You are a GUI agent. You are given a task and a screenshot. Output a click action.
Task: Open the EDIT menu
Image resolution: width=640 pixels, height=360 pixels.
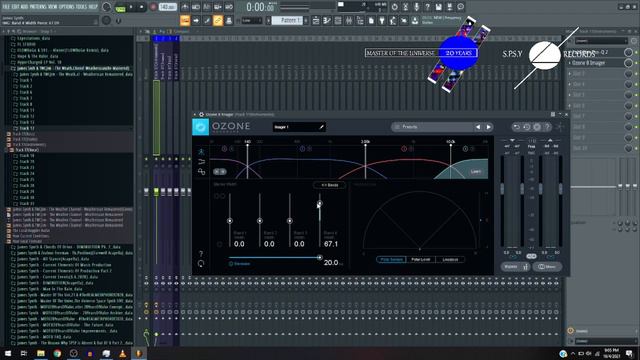(x=15, y=7)
